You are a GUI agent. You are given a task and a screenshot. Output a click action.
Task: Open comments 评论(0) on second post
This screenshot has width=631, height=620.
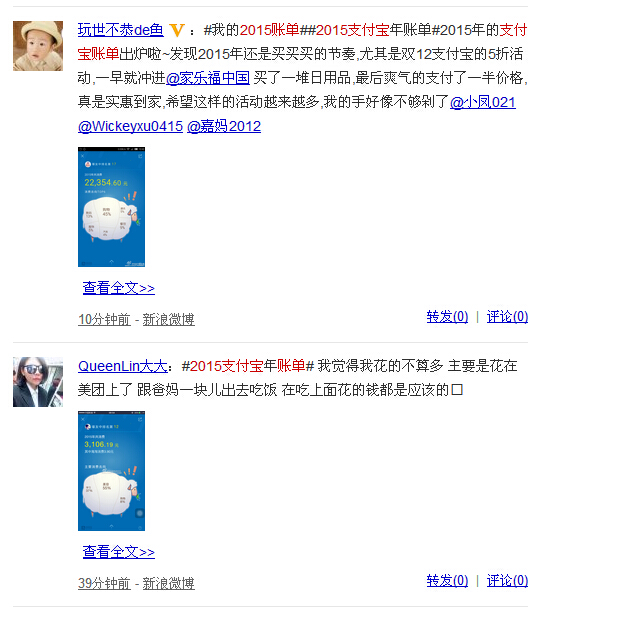pos(507,581)
